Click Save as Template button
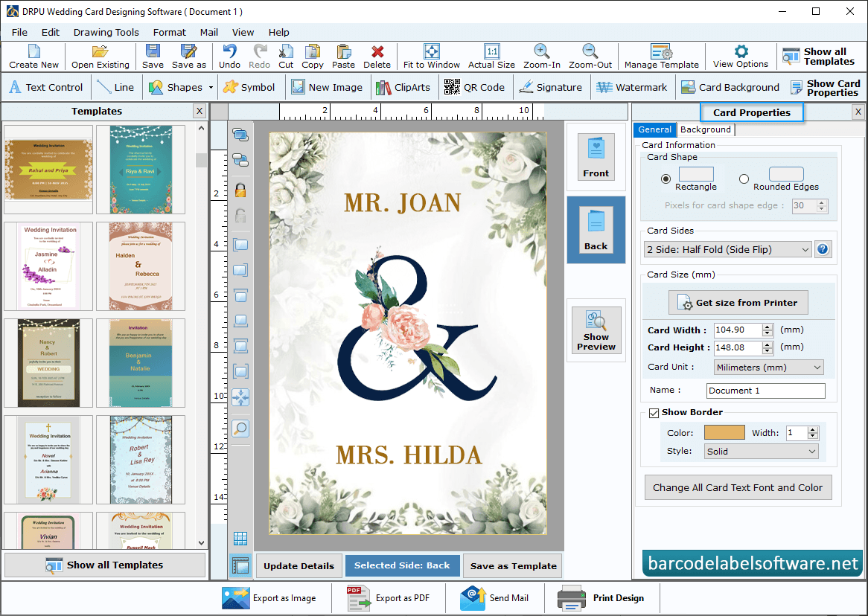 (x=513, y=565)
